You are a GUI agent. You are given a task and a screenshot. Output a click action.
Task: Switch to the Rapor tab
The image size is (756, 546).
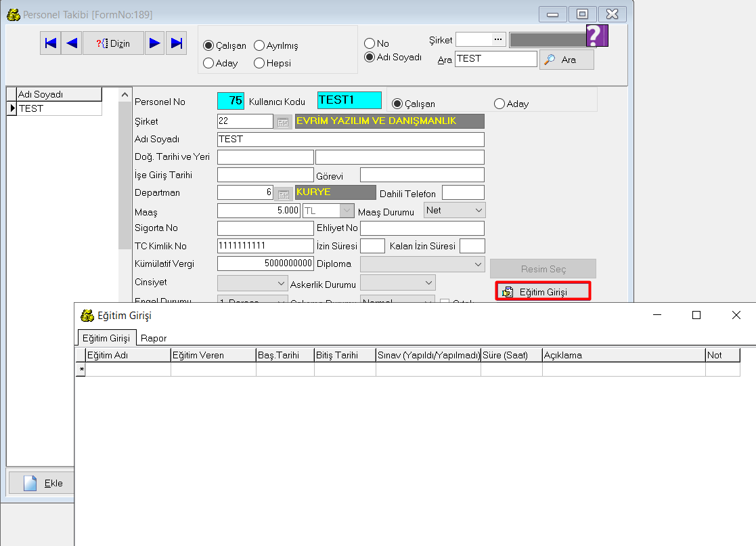pyautogui.click(x=154, y=338)
